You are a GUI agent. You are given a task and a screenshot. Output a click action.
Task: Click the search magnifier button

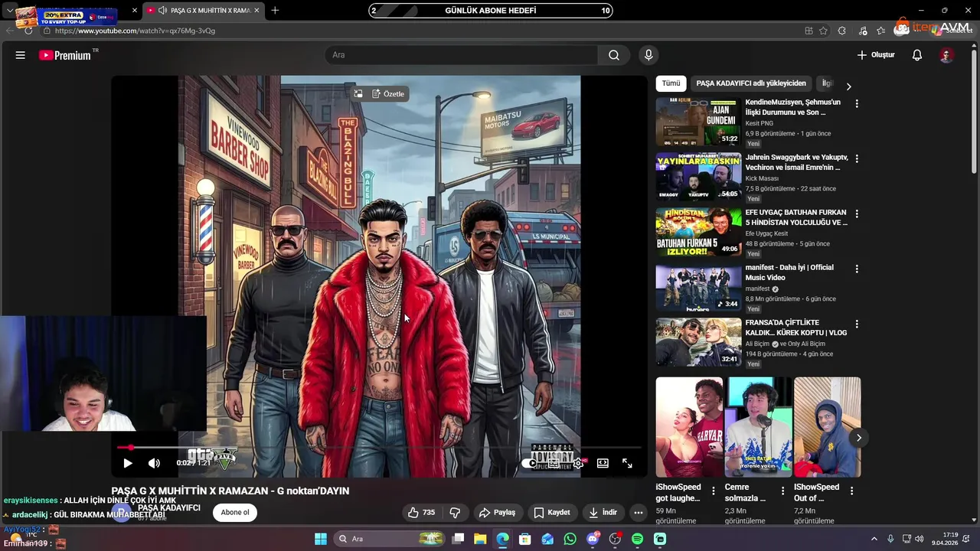[x=613, y=55]
